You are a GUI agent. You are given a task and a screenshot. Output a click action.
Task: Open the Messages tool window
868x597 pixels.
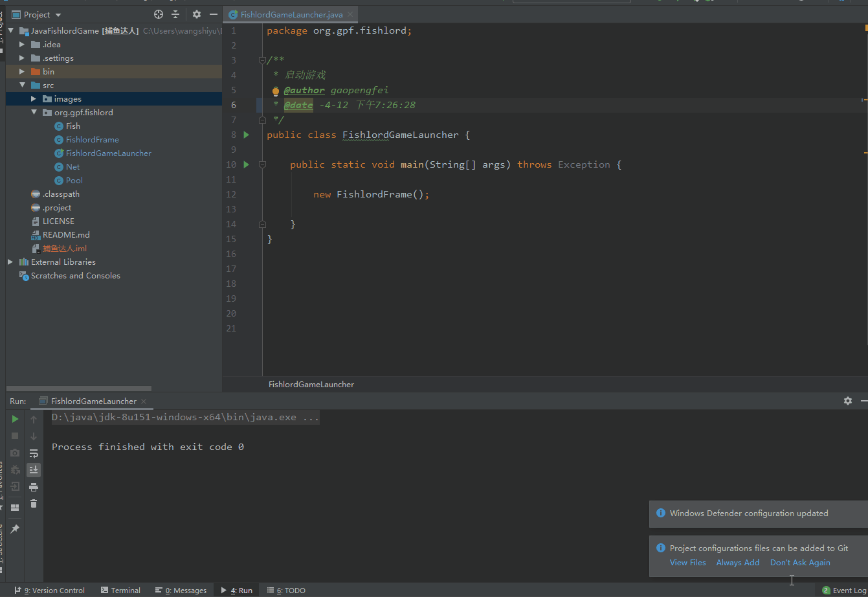tap(181, 590)
